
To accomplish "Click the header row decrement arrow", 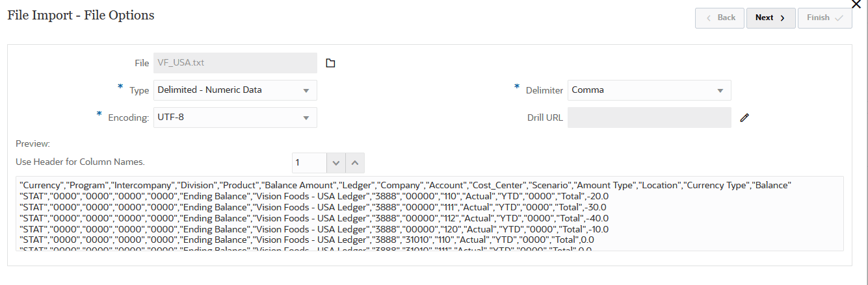I will 336,162.
